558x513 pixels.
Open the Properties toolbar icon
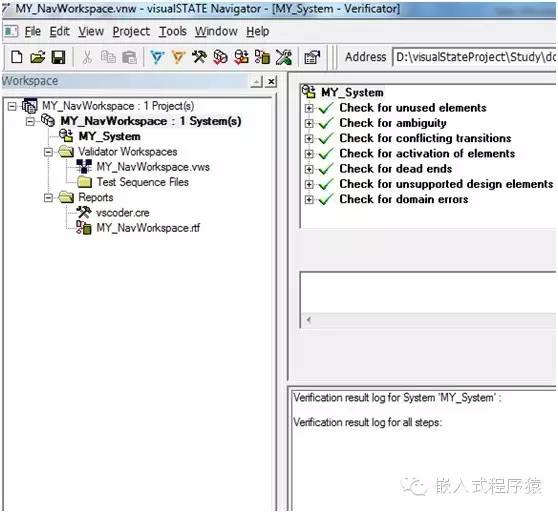click(312, 57)
